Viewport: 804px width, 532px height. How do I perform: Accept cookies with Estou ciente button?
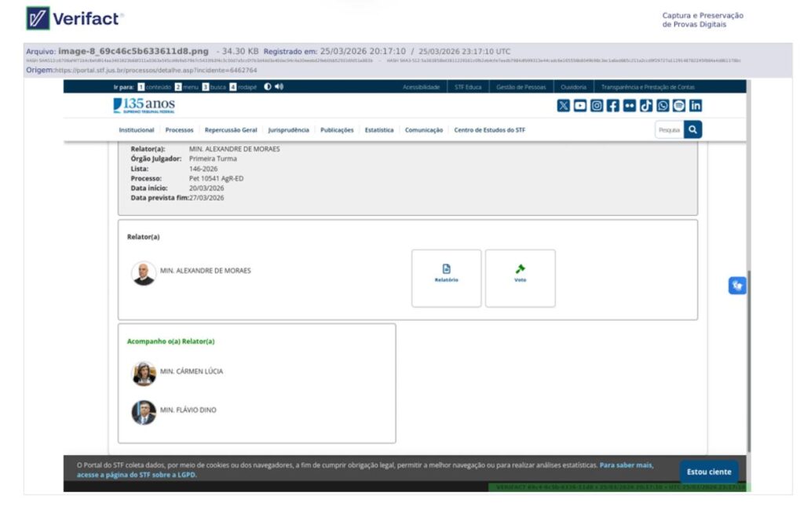click(708, 472)
